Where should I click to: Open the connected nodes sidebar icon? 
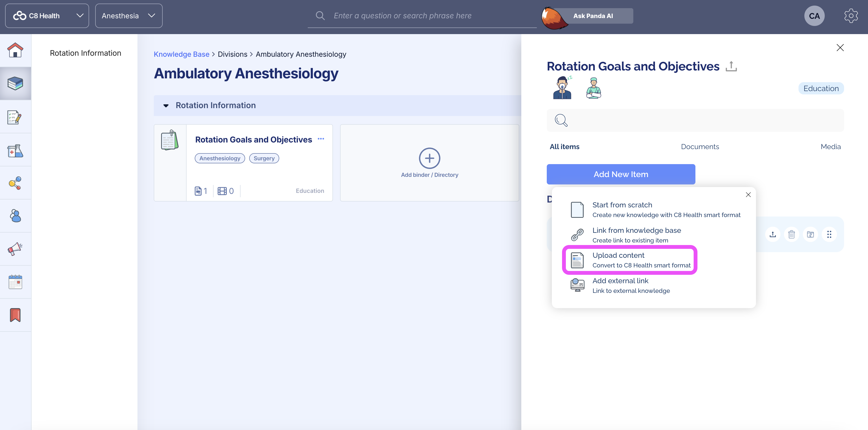pyautogui.click(x=15, y=183)
